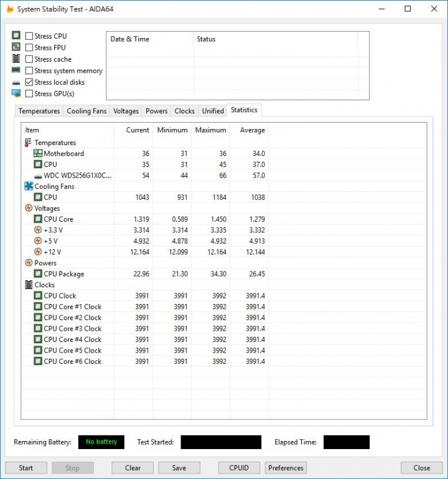Viewport: 448px width, 479px height.
Task: Open the CPUID panel button
Action: [x=239, y=468]
